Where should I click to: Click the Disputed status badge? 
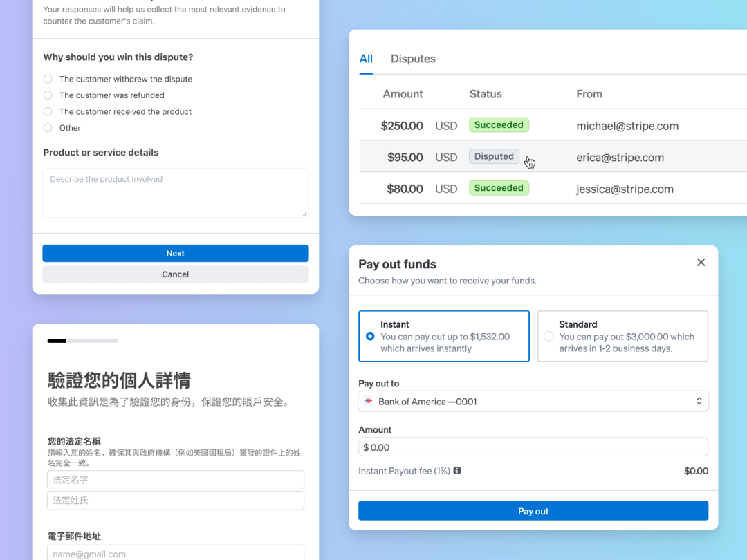coord(494,156)
